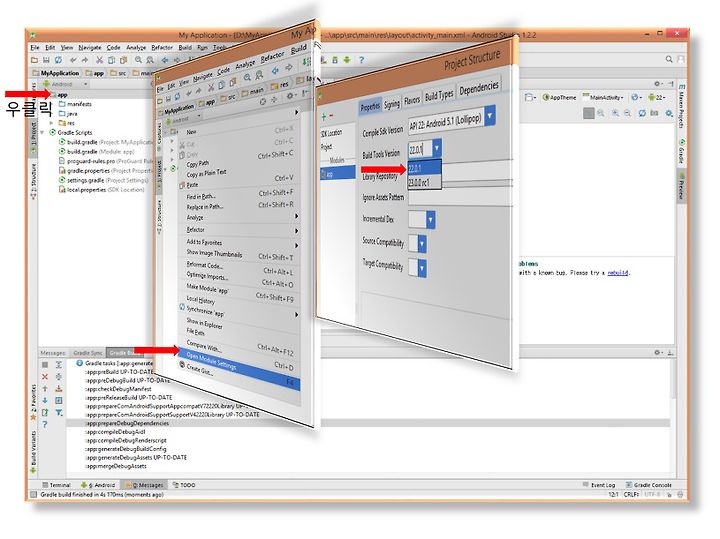Open the Gradle Console button

pos(649,485)
